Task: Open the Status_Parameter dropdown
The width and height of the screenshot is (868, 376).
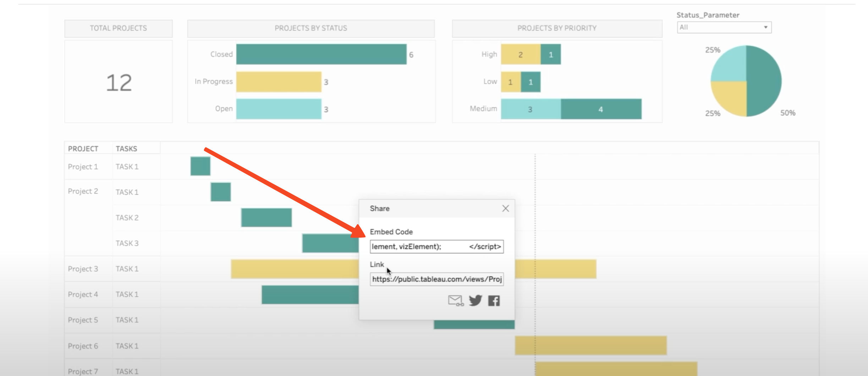Action: coord(724,27)
